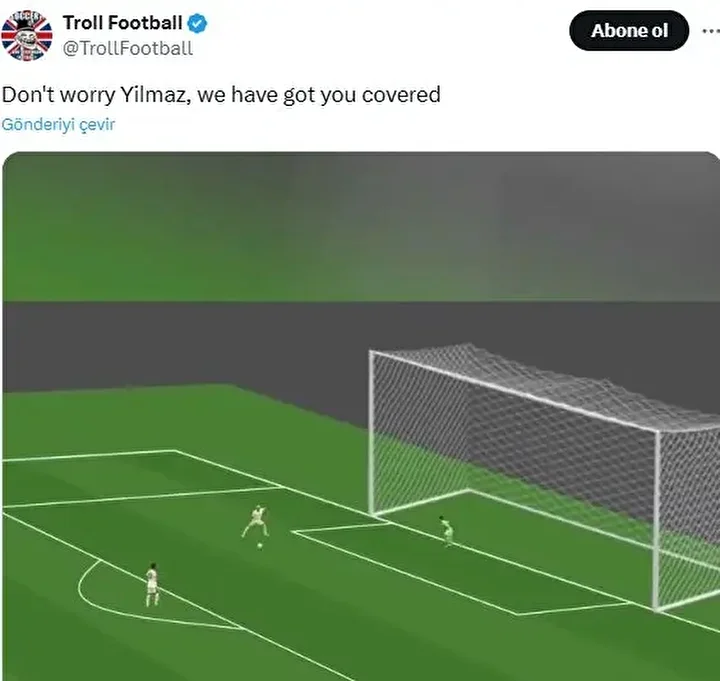This screenshot has width=720, height=681.
Task: Open the Troll Football profile avatar
Action: coord(27,33)
